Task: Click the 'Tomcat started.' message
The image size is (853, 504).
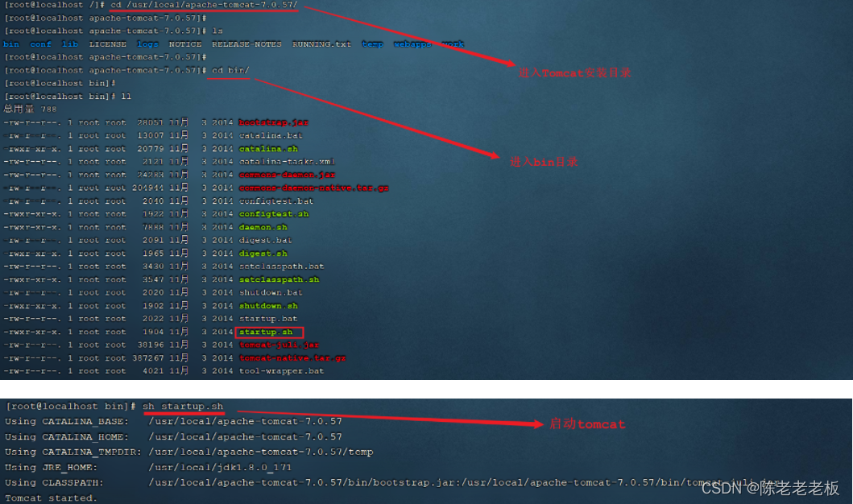Action: [x=51, y=498]
